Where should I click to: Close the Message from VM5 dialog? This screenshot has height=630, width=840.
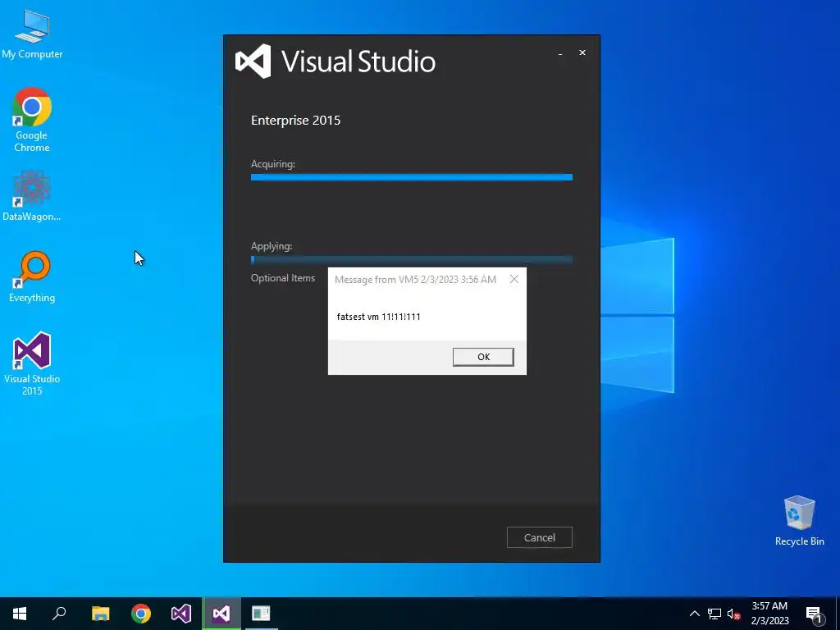(x=514, y=279)
